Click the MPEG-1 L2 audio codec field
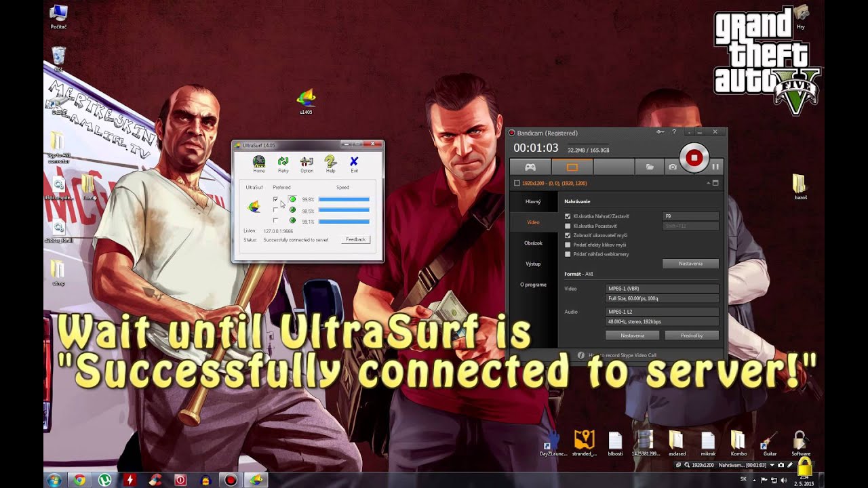Viewport: 868px width, 488px height. tap(662, 312)
